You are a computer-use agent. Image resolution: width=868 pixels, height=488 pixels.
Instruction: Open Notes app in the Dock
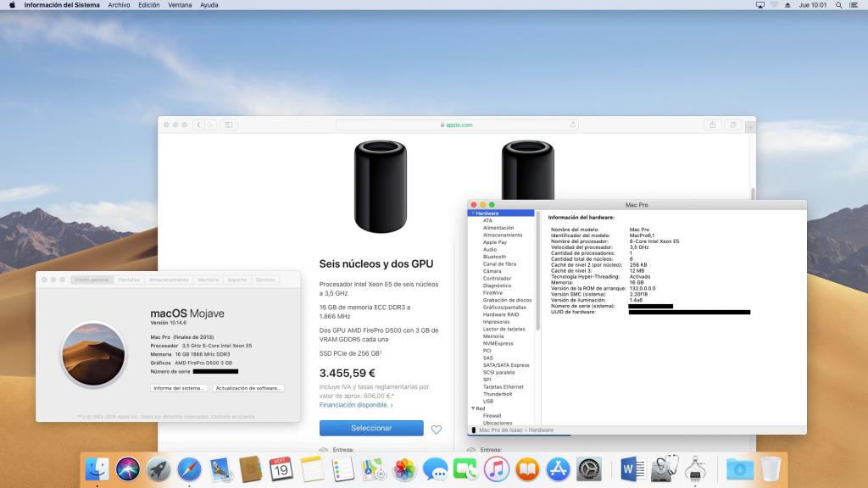[312, 469]
